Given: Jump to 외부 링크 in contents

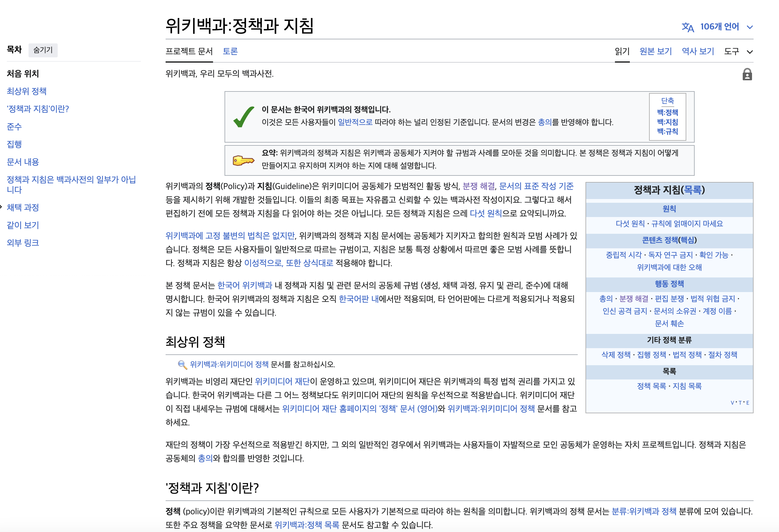Looking at the screenshot, I should pos(23,242).
